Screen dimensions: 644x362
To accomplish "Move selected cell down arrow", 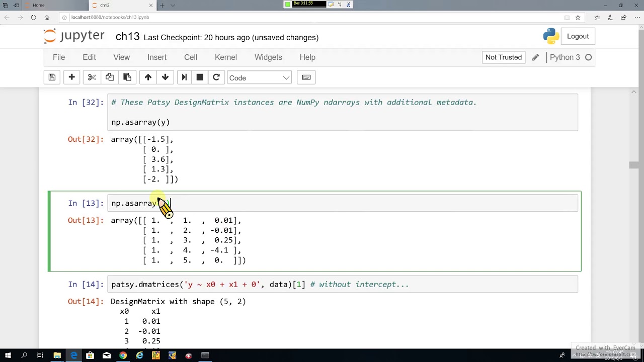I will 165,77.
